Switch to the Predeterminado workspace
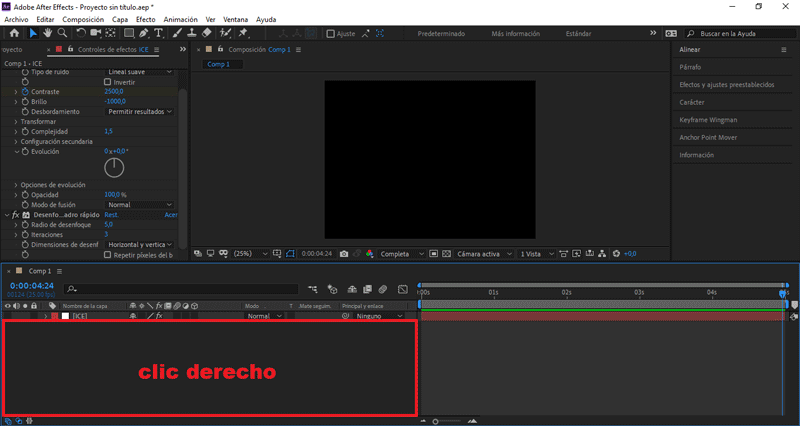The image size is (800, 426). [441, 34]
